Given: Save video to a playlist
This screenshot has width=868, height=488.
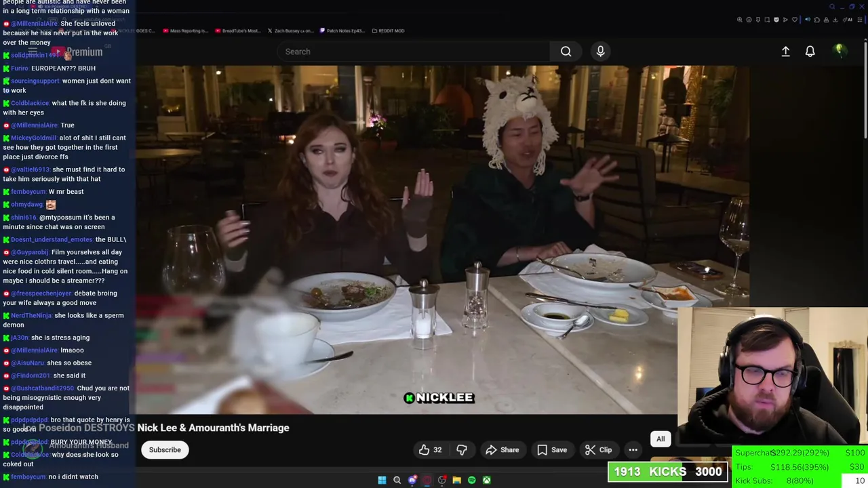Looking at the screenshot, I should pyautogui.click(x=551, y=450).
